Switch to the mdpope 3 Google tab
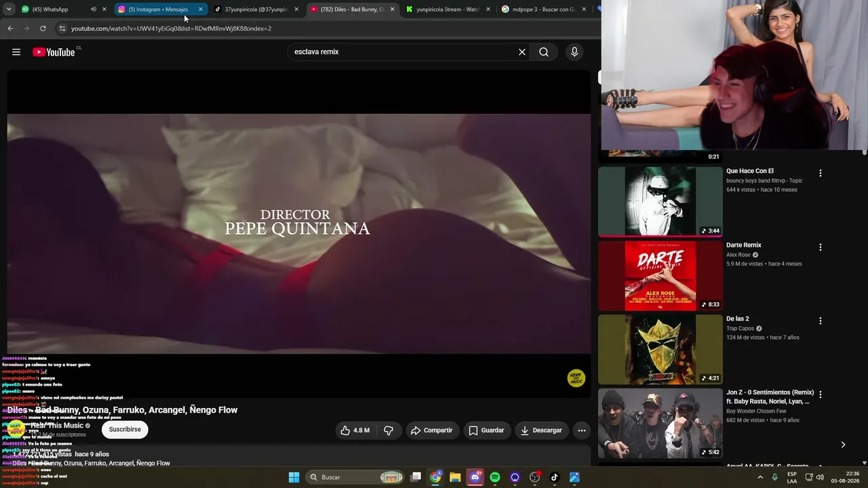This screenshot has height=488, width=868. 544,9
